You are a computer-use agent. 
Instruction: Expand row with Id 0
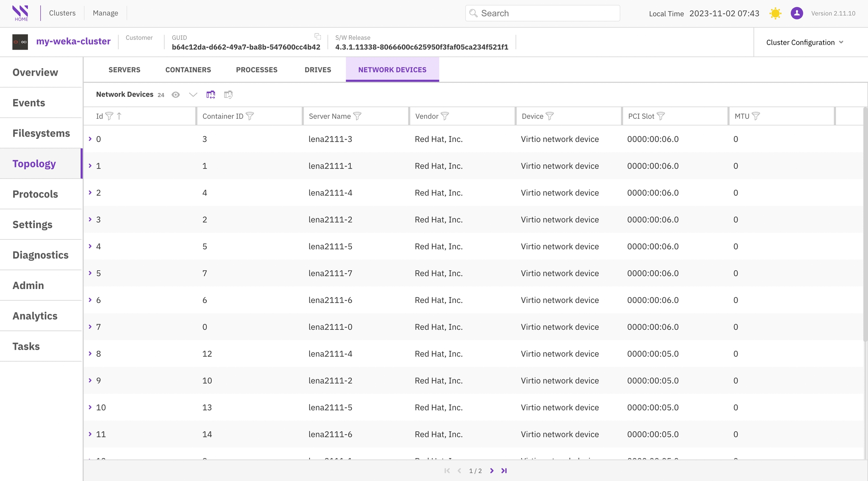90,139
